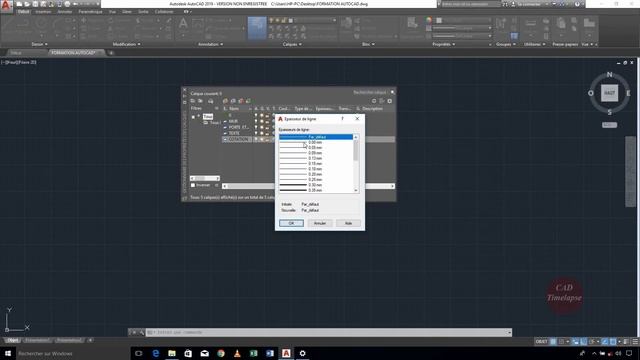Toggle on/off bulb for layer MUR
Image resolution: width=640 pixels, height=360 pixels.
point(256,121)
